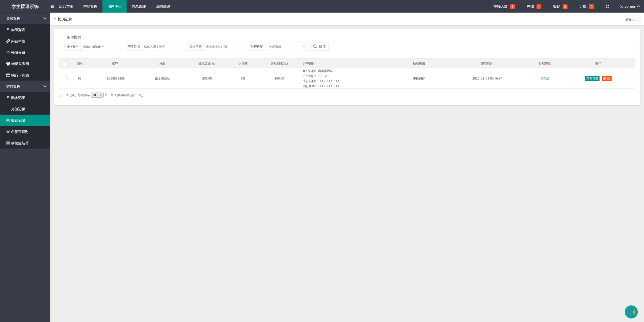Click the 删除记录 button at top right
Image resolution: width=644 pixels, height=322 pixels.
coord(631,19)
